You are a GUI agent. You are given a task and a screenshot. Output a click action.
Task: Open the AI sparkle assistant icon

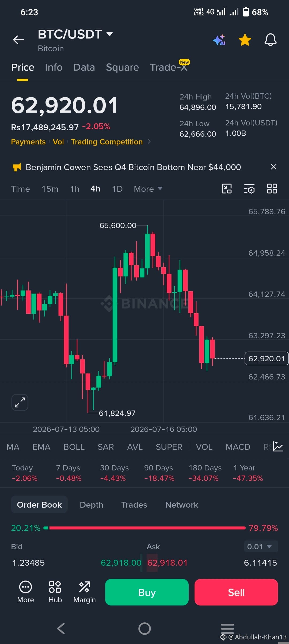[x=219, y=40]
